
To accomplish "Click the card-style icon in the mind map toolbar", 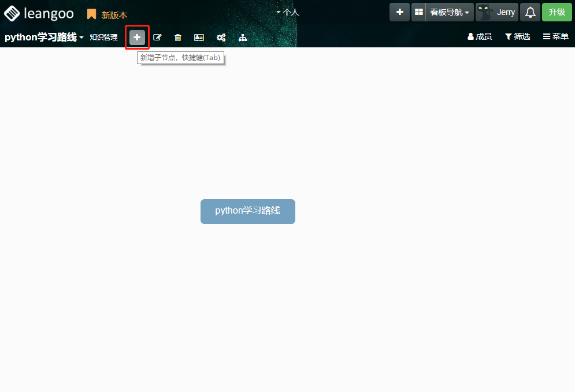I will 199,38.
